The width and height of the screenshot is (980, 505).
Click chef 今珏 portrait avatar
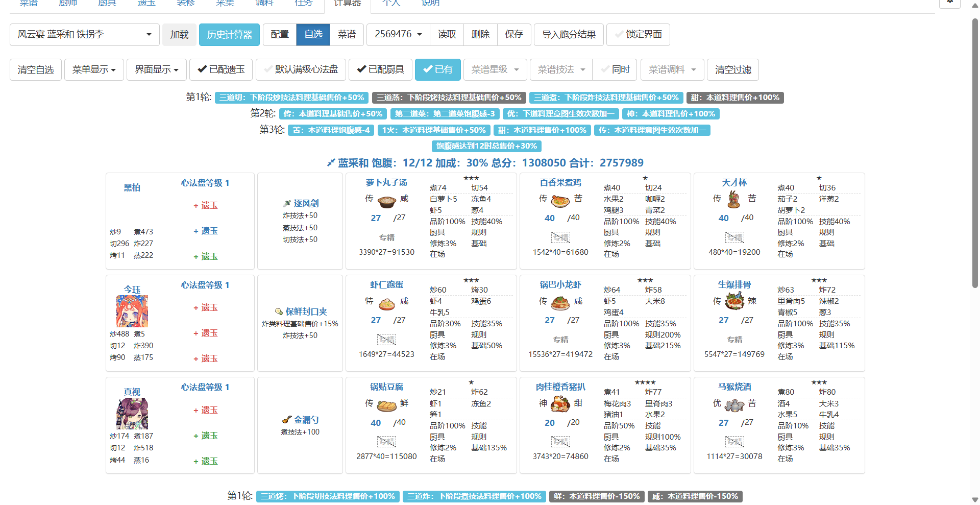pos(132,311)
